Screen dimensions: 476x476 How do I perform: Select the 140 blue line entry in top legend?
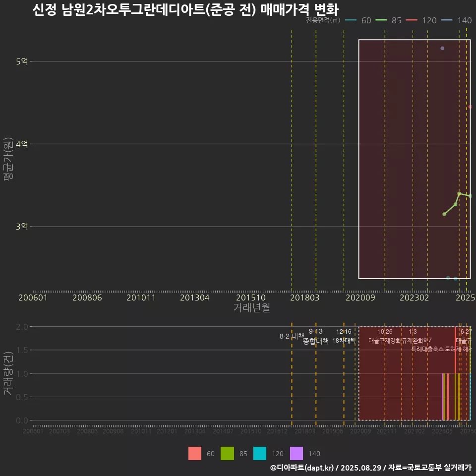[x=456, y=20]
